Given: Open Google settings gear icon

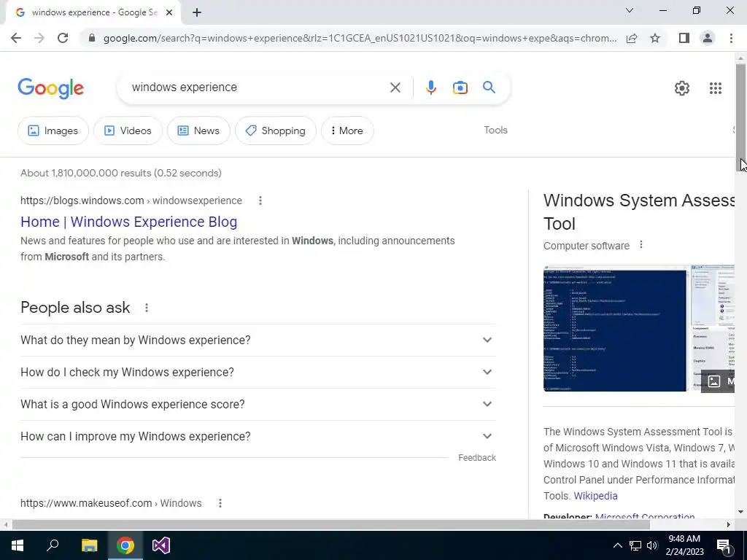Looking at the screenshot, I should pos(682,88).
